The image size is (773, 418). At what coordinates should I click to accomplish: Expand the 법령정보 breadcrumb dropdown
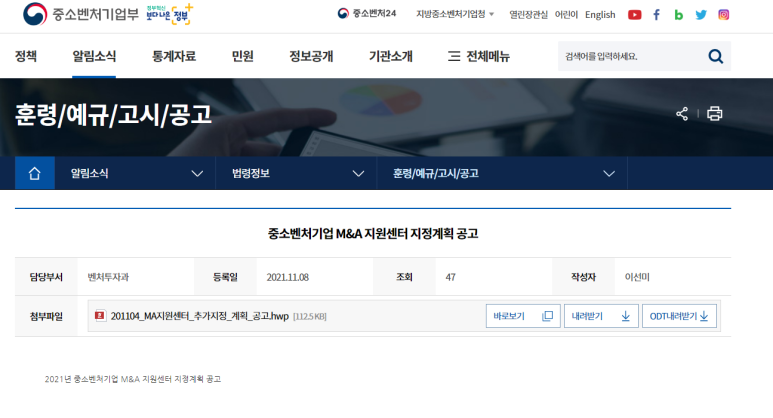(x=296, y=173)
